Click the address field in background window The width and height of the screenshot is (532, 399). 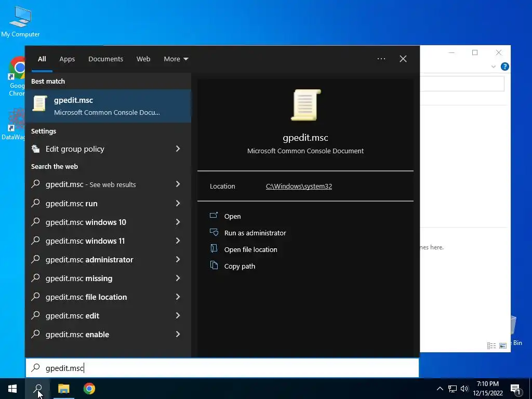[462, 84]
